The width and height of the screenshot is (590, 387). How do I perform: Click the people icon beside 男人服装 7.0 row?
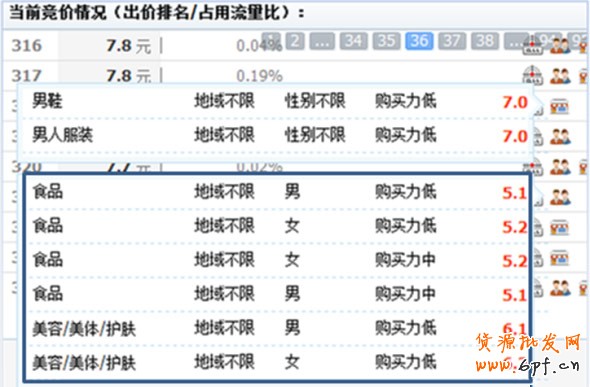point(560,137)
